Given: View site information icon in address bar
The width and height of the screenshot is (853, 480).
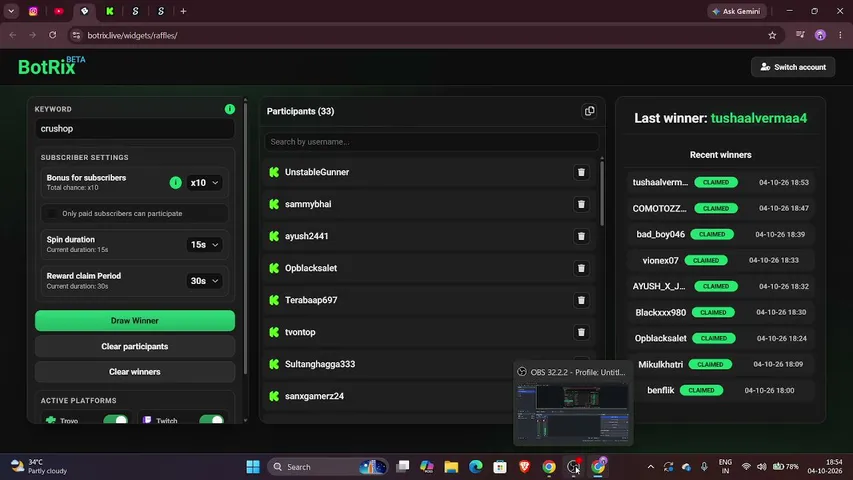Looking at the screenshot, I should pos(76,35).
